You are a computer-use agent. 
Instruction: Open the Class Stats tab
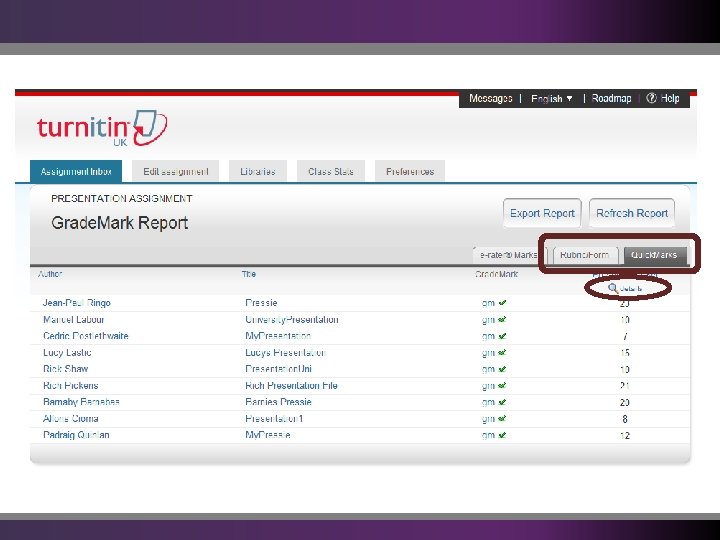coord(331,171)
